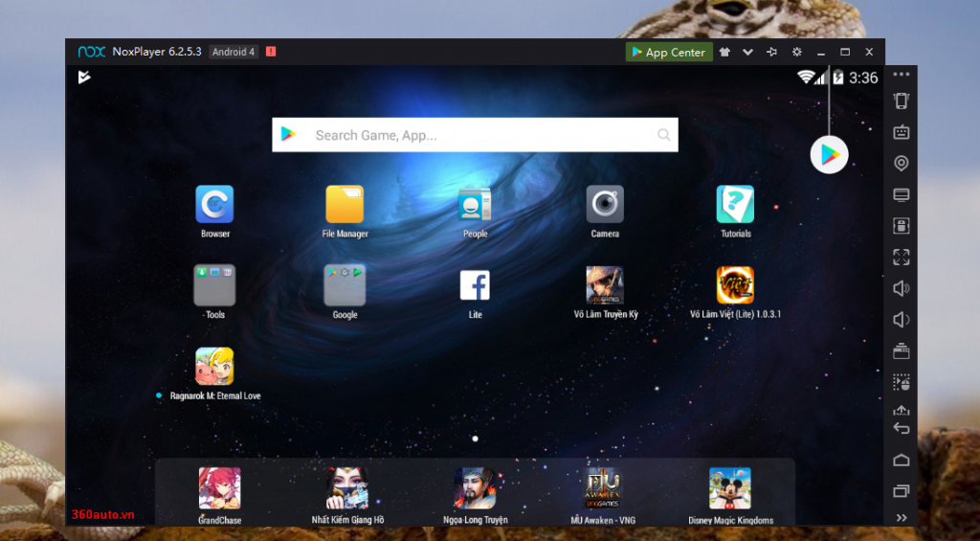Open NoxPlayer system settings gear
The height and width of the screenshot is (541, 980).
(x=797, y=52)
